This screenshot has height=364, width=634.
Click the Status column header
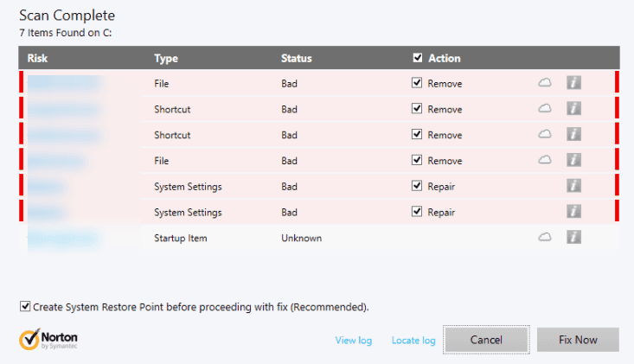[296, 58]
